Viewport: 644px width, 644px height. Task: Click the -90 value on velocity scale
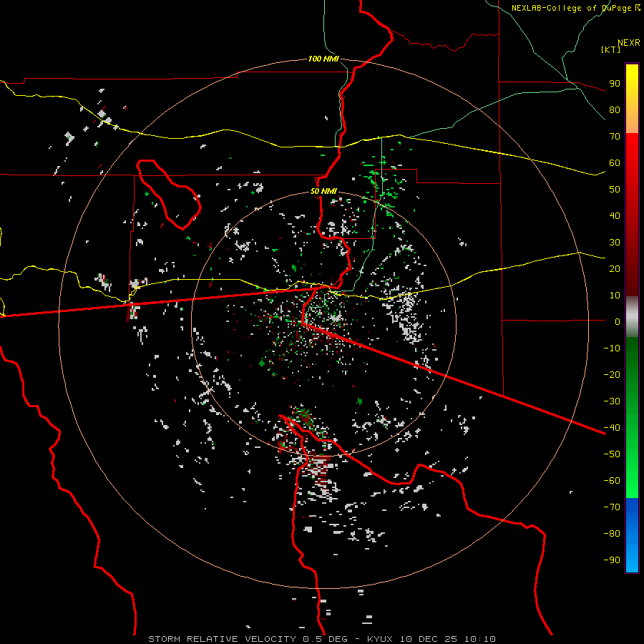612,560
